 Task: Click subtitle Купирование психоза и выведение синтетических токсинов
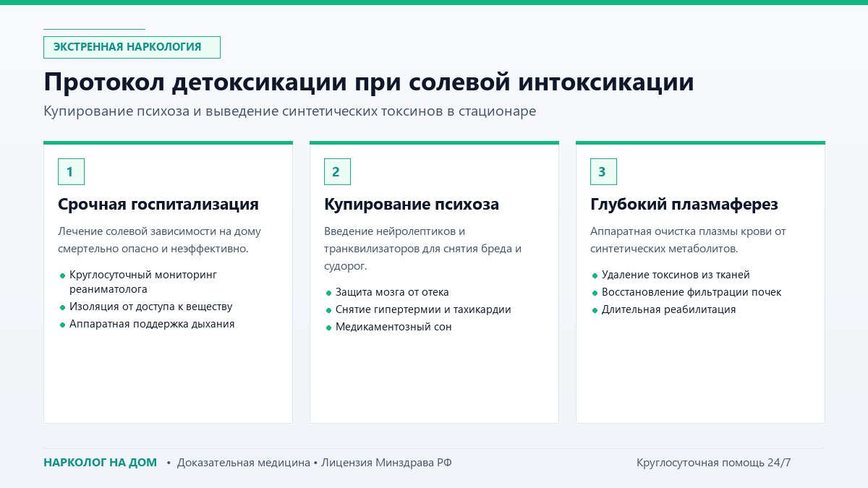click(290, 111)
